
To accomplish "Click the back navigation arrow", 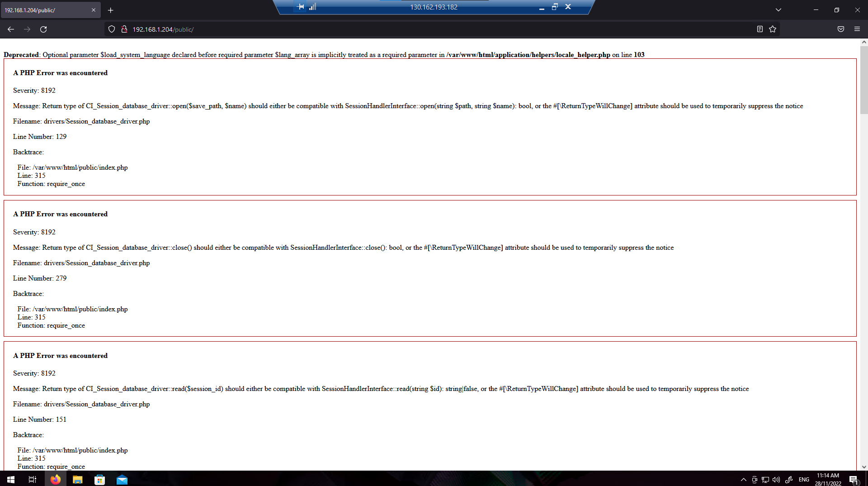I will tap(10, 29).
